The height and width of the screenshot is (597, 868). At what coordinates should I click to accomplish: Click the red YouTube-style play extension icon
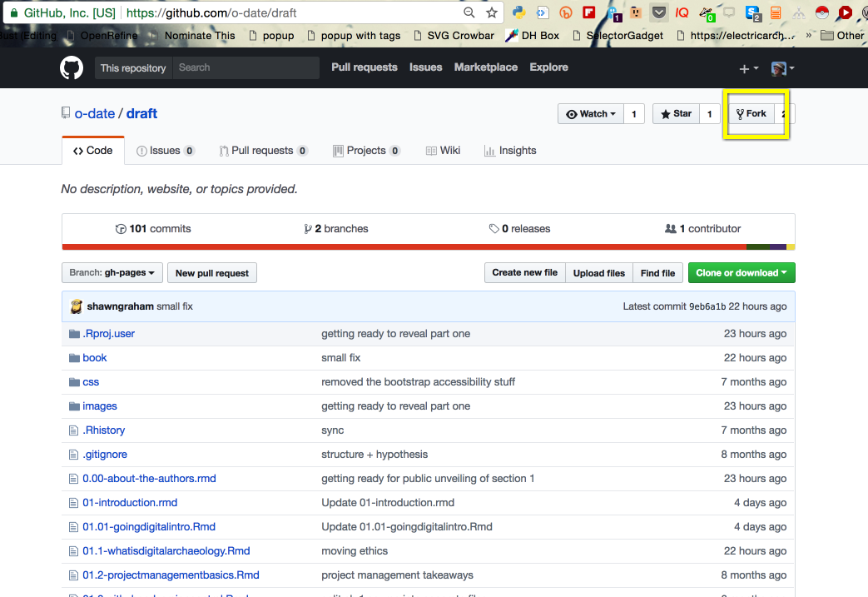(x=845, y=12)
